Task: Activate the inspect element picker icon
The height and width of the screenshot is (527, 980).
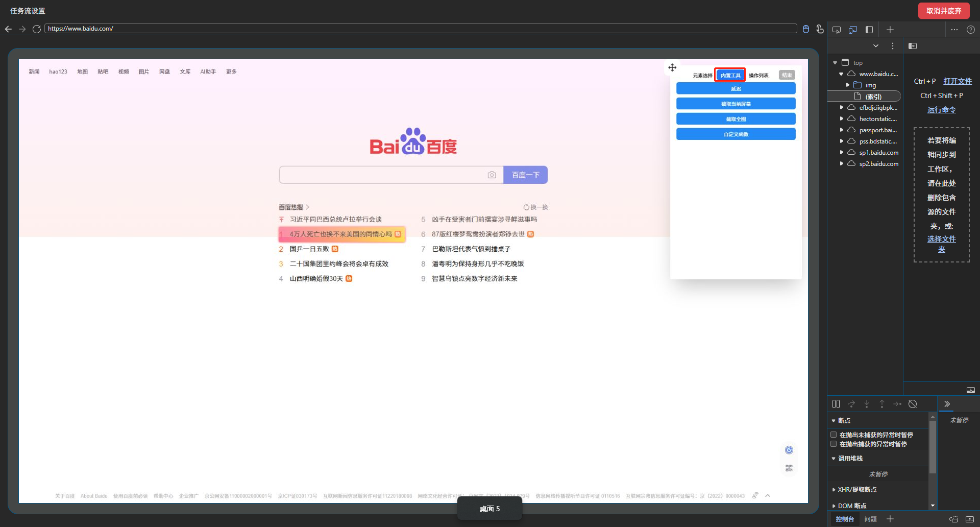Action: pos(837,30)
